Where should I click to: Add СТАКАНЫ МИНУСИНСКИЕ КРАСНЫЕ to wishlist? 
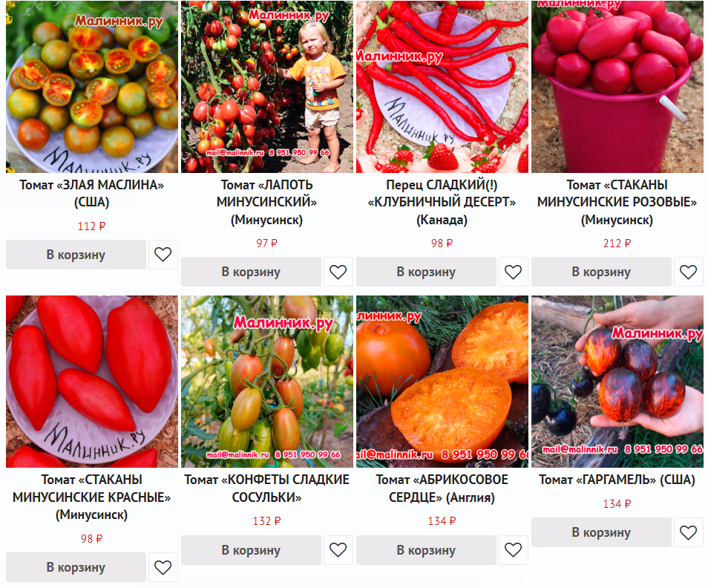(163, 567)
